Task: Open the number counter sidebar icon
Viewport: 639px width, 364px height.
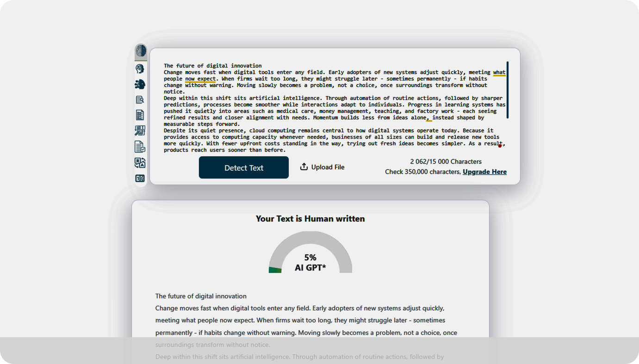Action: (x=140, y=178)
